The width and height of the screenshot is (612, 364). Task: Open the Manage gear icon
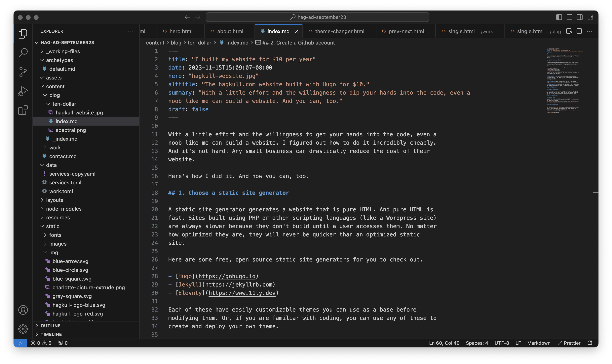pyautogui.click(x=23, y=329)
